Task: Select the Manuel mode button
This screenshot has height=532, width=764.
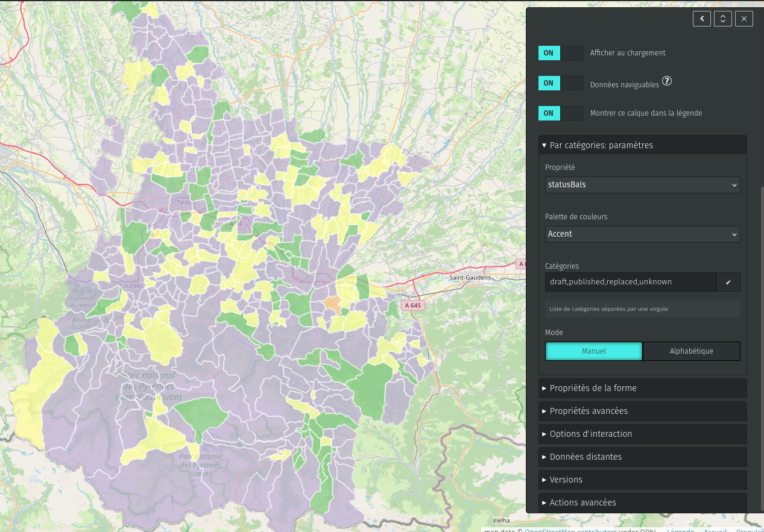Action: coord(593,351)
